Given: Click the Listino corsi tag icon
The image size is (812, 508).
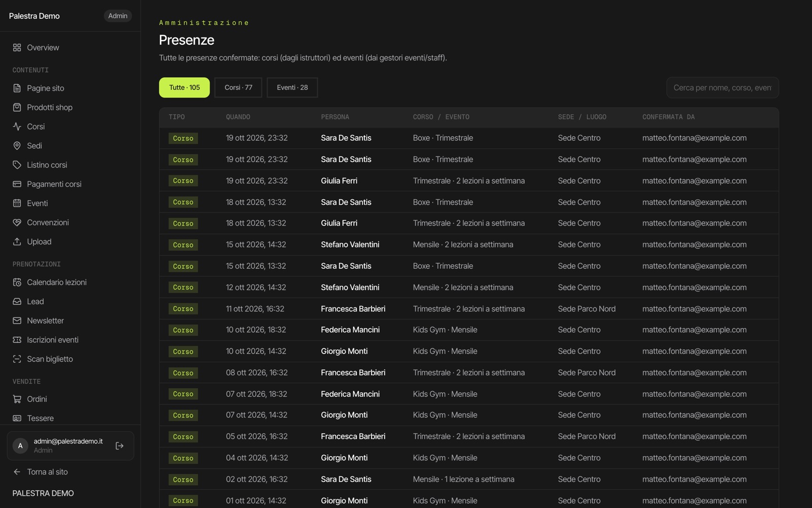Looking at the screenshot, I should tap(17, 165).
